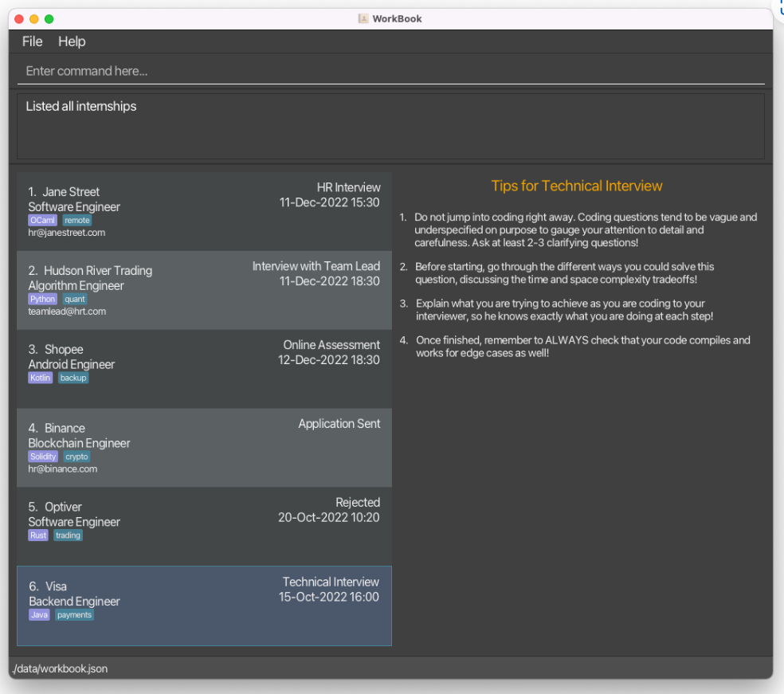Click the trading tag
The height and width of the screenshot is (694, 784).
(x=68, y=535)
